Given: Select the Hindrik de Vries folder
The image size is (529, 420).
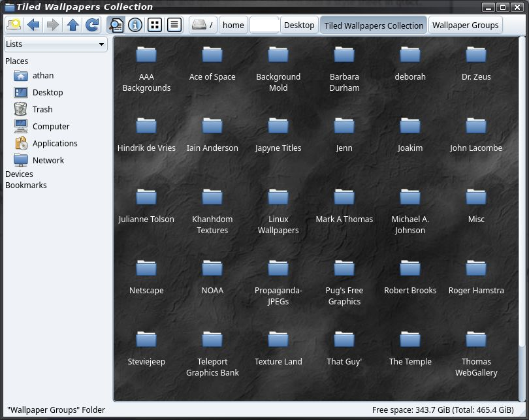Looking at the screenshot, I should [x=146, y=135].
